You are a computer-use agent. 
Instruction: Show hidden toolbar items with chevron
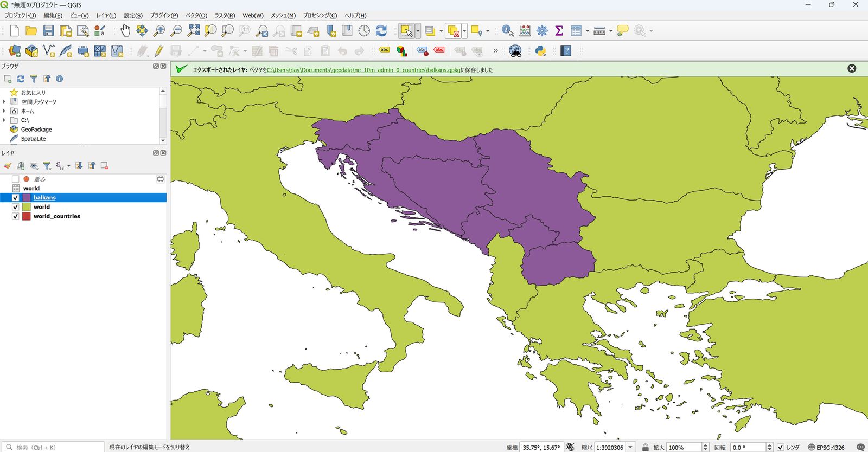pyautogui.click(x=495, y=51)
